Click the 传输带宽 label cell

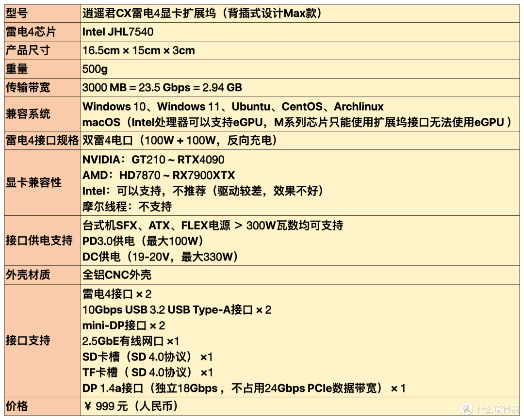click(x=42, y=88)
